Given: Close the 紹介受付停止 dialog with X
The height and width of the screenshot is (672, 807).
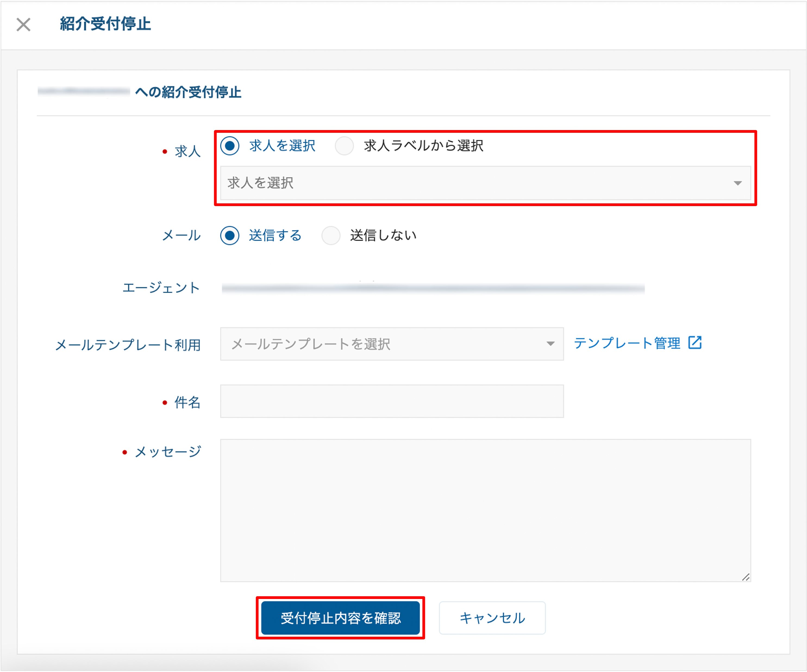Looking at the screenshot, I should [x=23, y=25].
